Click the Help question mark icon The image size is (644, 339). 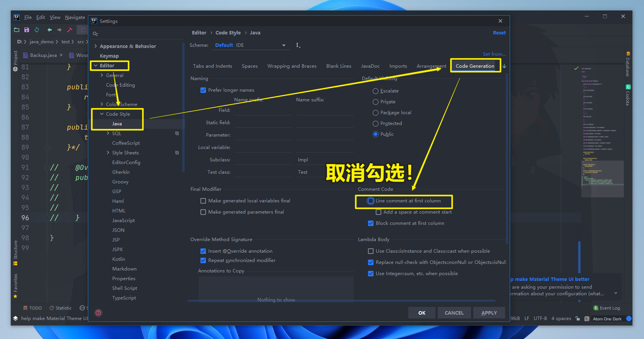(98, 313)
